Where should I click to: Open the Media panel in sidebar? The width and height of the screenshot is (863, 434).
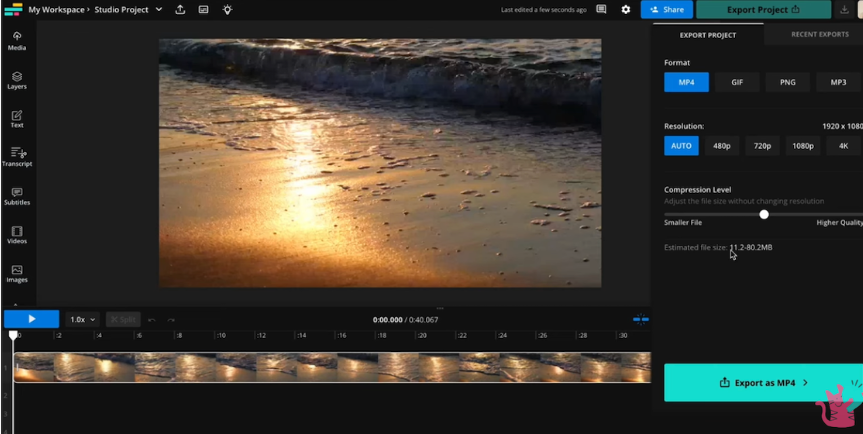pos(17,40)
